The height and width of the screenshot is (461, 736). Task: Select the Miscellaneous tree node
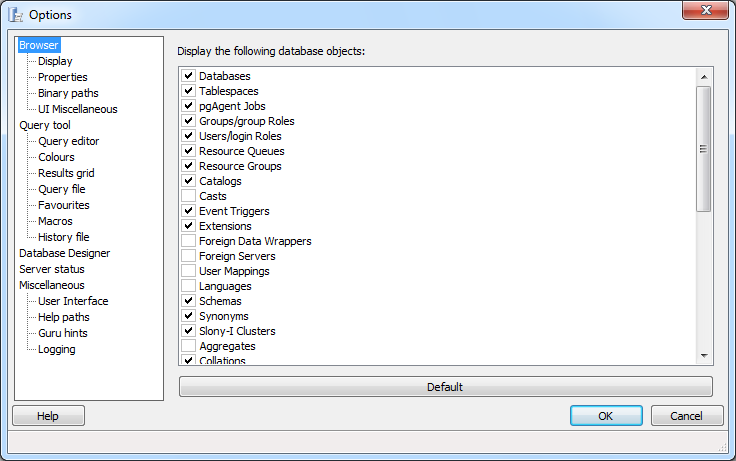pyautogui.click(x=52, y=285)
